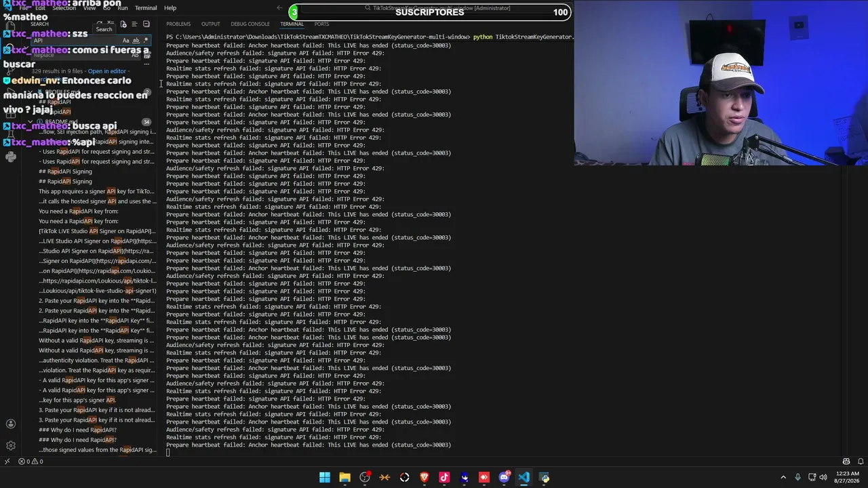Replace all matches in search panel

(146, 54)
